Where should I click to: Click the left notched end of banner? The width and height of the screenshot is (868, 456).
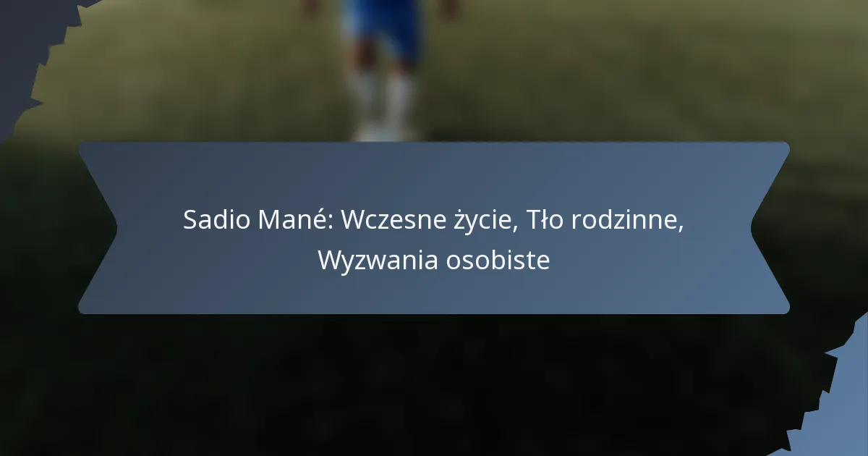click(x=98, y=228)
